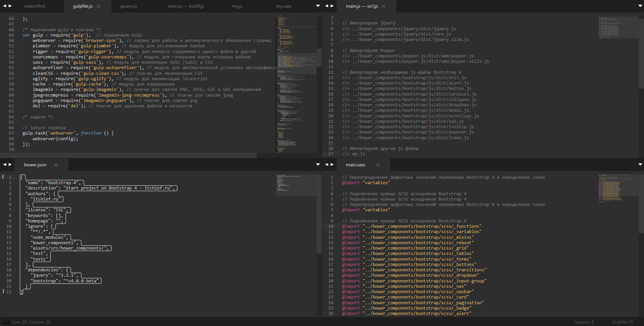The width and height of the screenshot is (644, 326).
Task: Close the main.sass tab
Action: 378,165
